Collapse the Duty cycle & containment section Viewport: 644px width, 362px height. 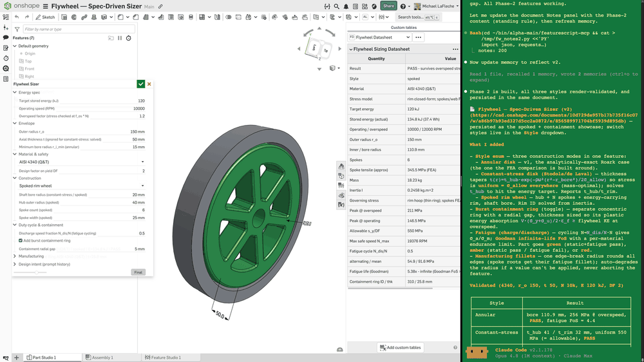pyautogui.click(x=15, y=225)
